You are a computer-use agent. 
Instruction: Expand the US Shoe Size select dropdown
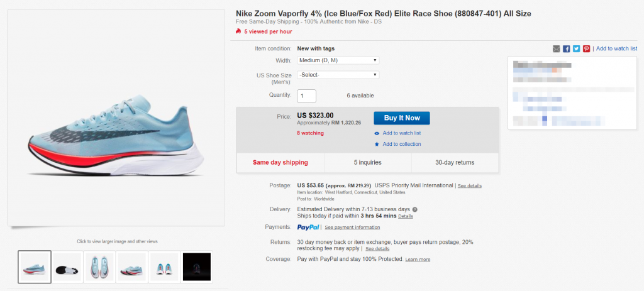338,75
